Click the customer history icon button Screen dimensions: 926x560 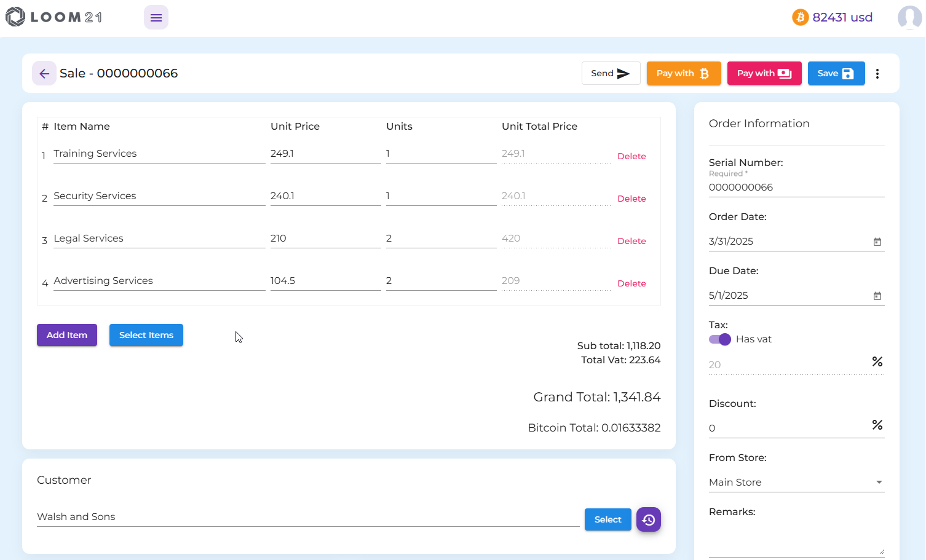tap(648, 520)
